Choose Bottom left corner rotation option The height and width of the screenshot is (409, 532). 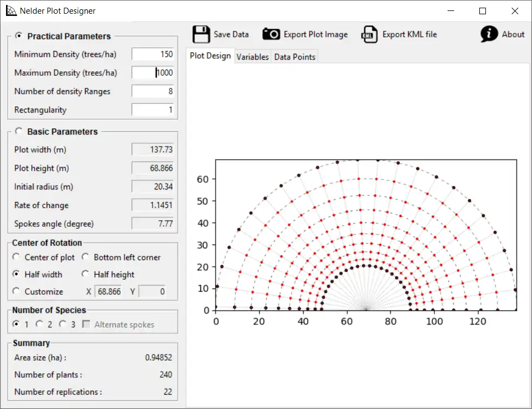[x=85, y=257]
